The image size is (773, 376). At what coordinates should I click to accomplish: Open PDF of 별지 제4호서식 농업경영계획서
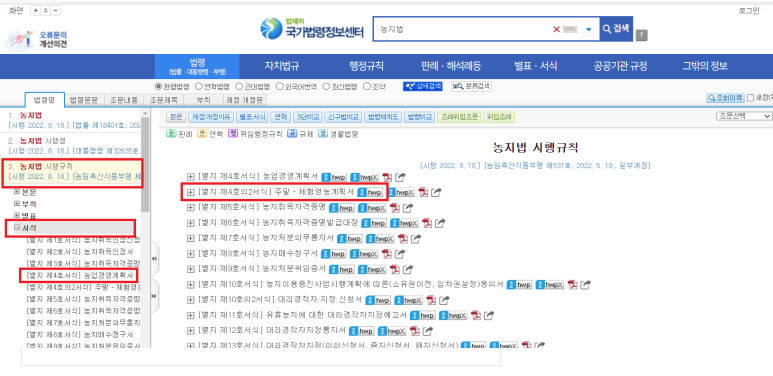point(387,177)
